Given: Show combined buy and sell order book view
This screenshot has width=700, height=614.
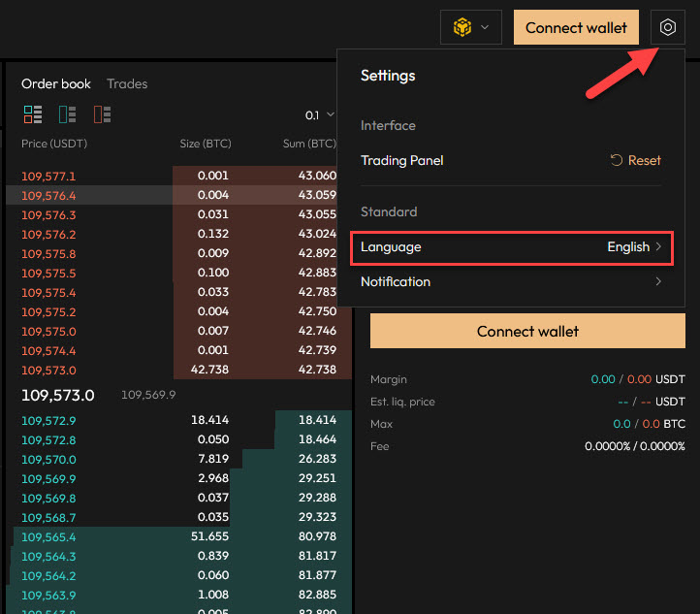Looking at the screenshot, I should coord(33,114).
